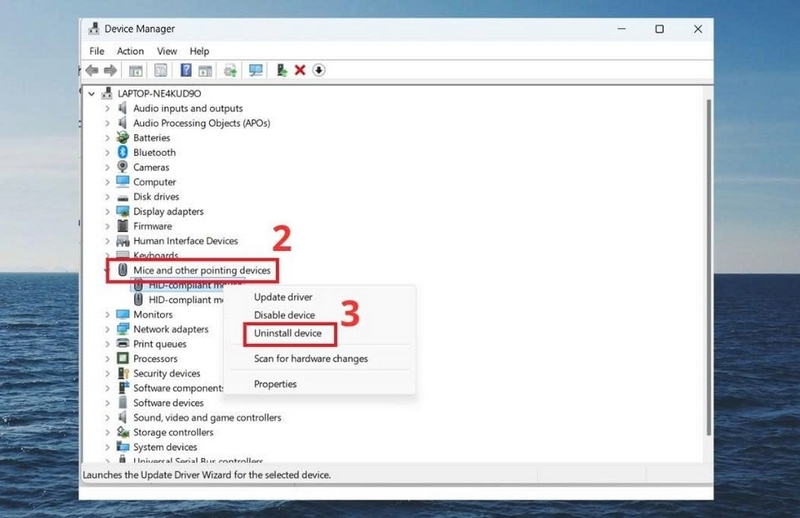
Task: Click Scan for hardware changes monitor icon
Action: 256,70
